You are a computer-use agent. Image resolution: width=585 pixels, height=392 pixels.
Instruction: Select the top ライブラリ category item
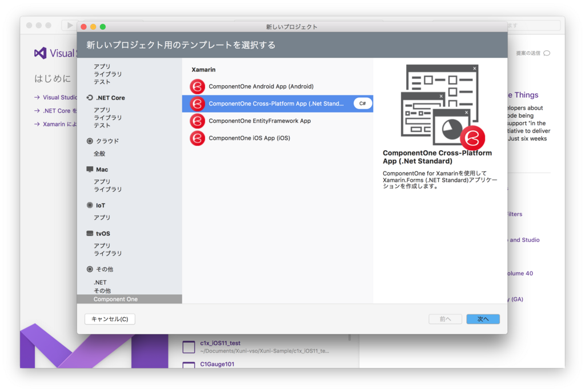[108, 74]
